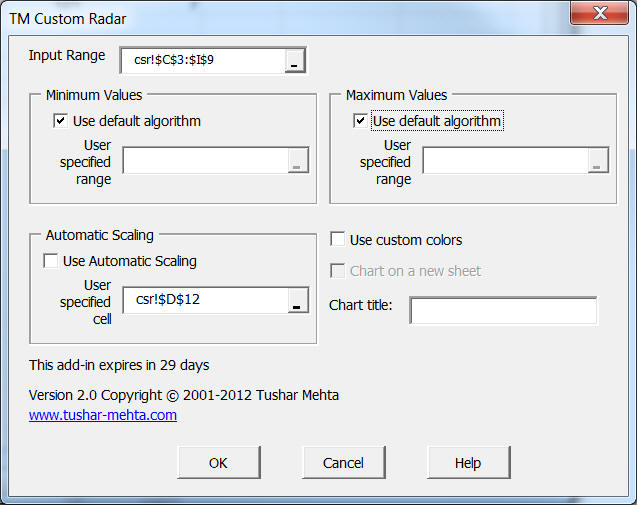Click the Input Range collapse-dialog button
637x505 pixels.
[294, 61]
